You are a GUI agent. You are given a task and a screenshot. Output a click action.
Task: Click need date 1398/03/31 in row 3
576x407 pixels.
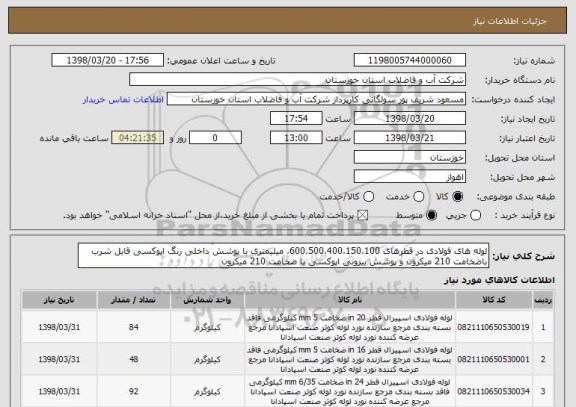(59, 392)
